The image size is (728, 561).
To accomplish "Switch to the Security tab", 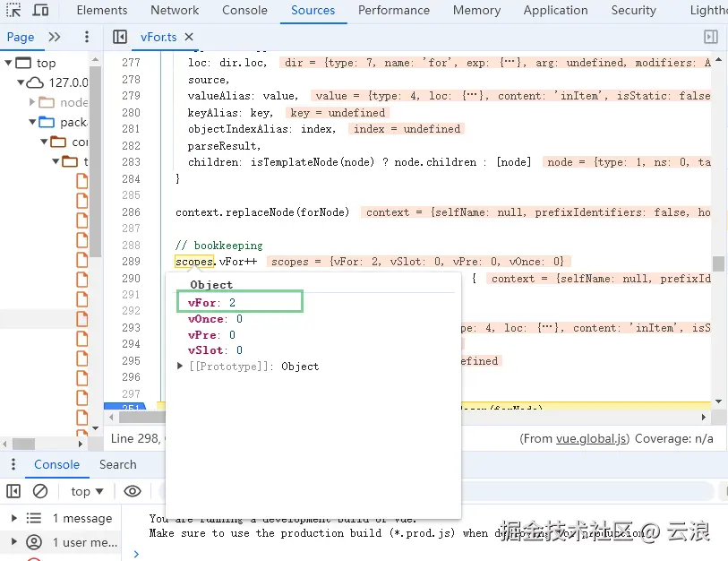I will pyautogui.click(x=633, y=10).
